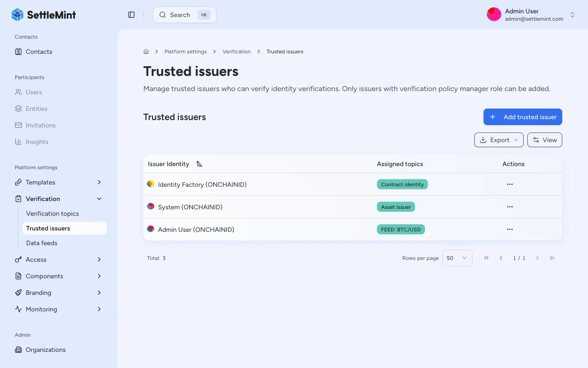Expand the Templates section
This screenshot has width=588, height=368.
pos(99,182)
